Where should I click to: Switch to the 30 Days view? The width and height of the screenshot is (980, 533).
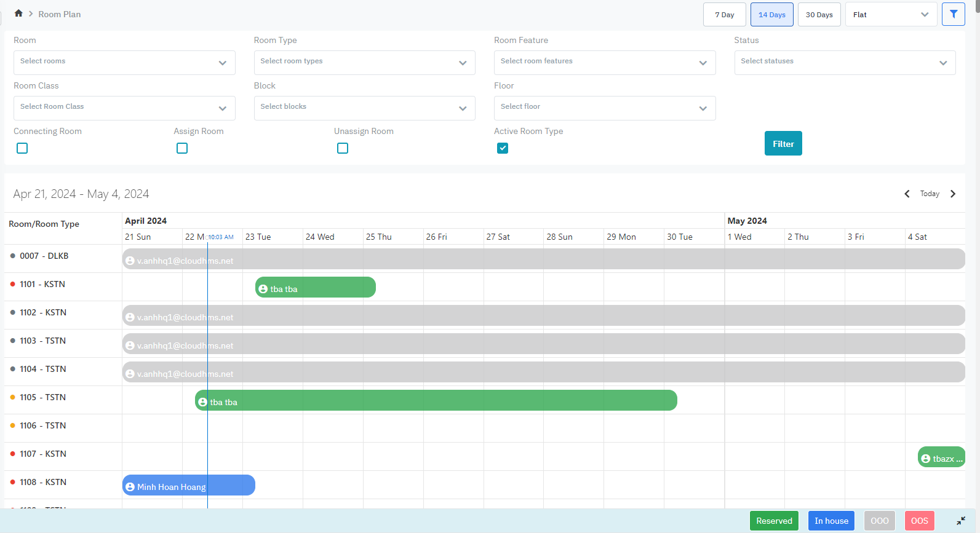819,15
